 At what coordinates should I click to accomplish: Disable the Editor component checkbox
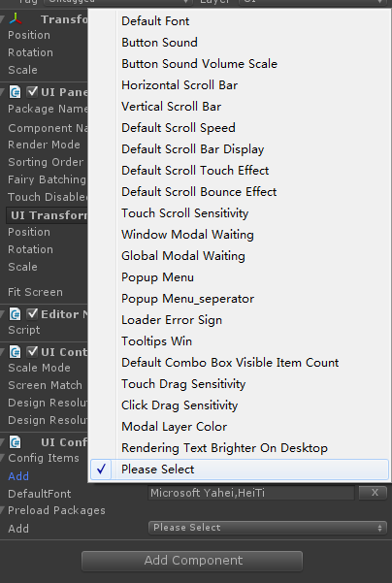pyautogui.click(x=32, y=313)
